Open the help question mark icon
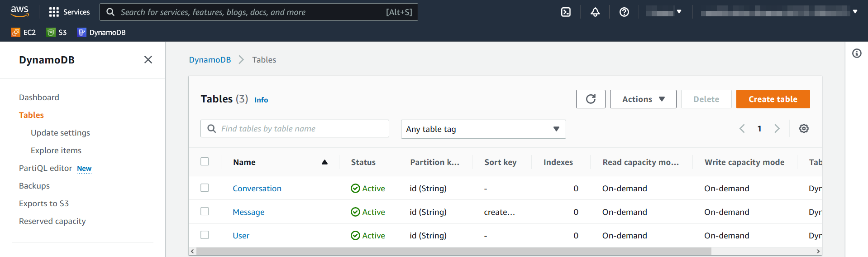The height and width of the screenshot is (257, 868). pos(624,12)
